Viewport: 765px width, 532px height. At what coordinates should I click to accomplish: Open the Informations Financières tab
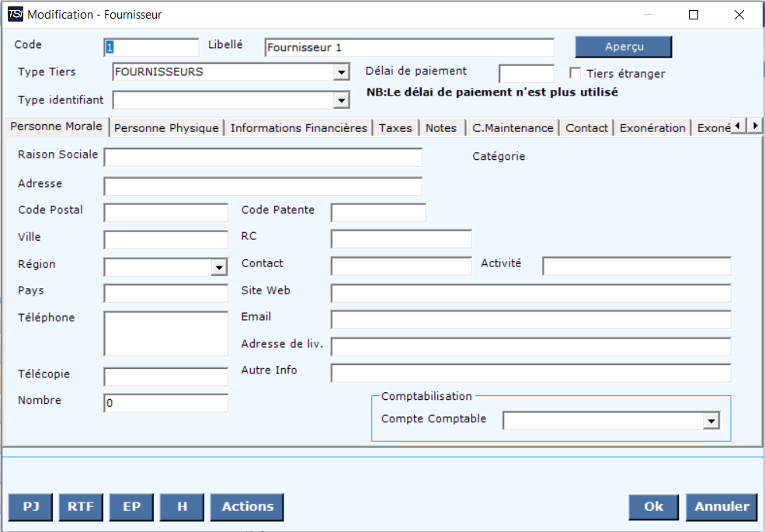click(x=298, y=128)
